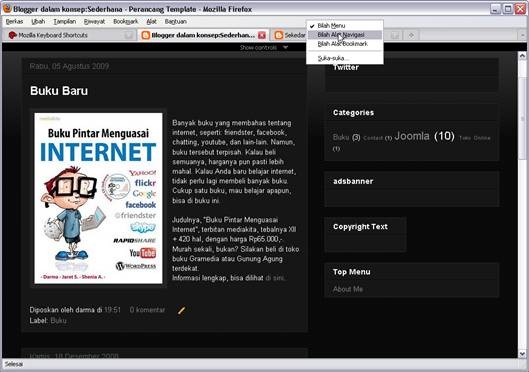Toggle Bilah Alat Navigasi toolbar option

344,35
